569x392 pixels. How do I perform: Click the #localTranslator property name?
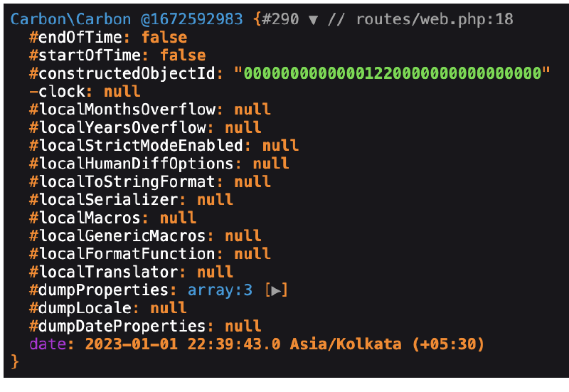103,272
